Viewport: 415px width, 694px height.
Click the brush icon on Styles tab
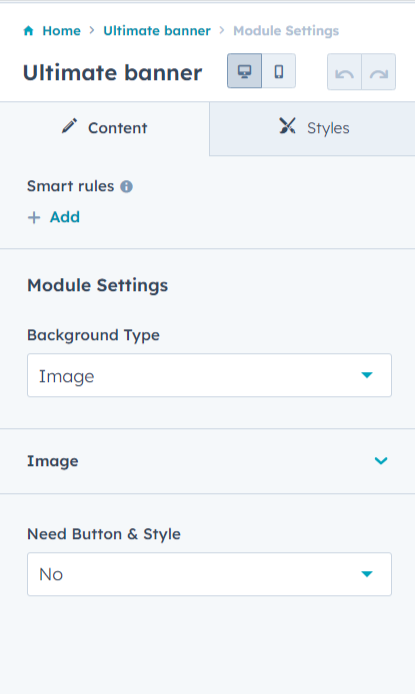(x=287, y=126)
